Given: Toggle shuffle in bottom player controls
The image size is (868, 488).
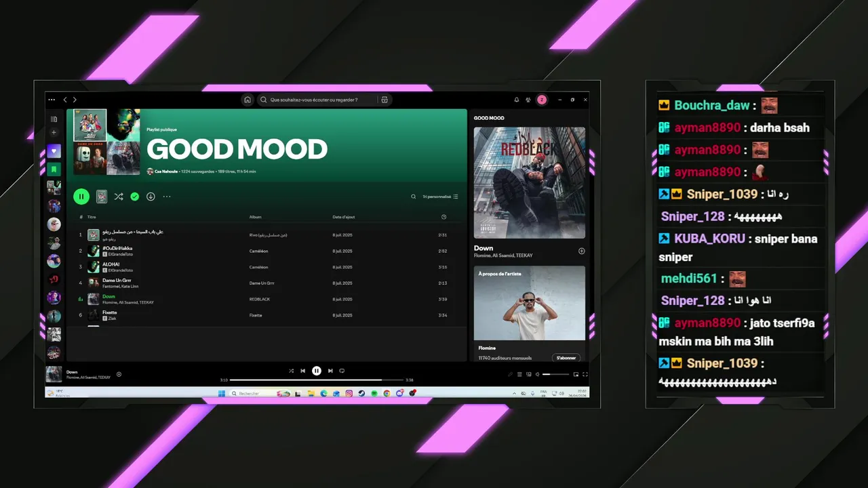Looking at the screenshot, I should click(x=291, y=371).
